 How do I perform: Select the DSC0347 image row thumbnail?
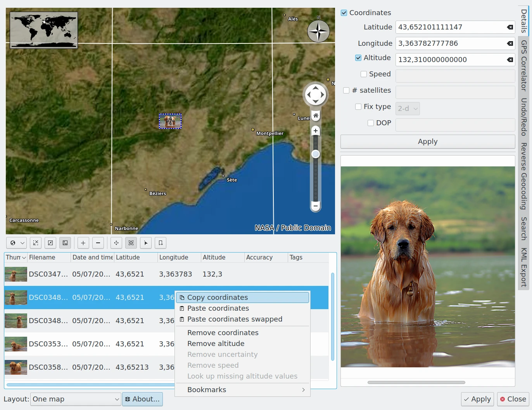(x=16, y=274)
